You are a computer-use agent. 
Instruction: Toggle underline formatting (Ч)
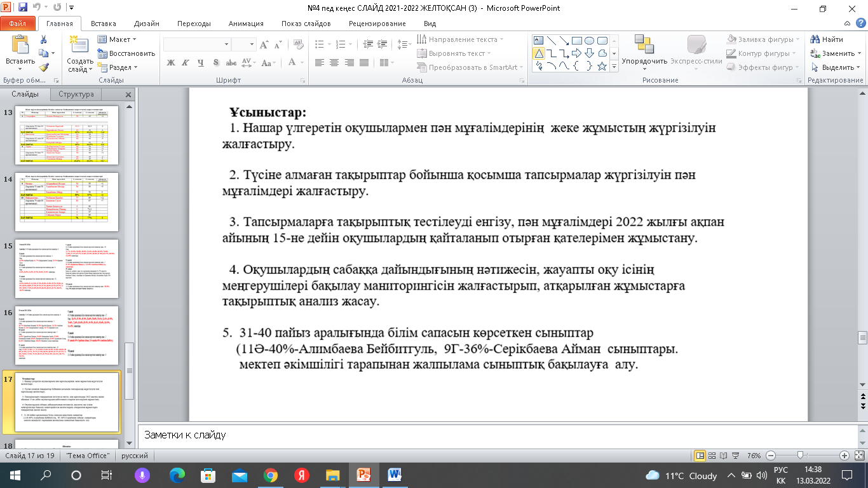coord(200,62)
